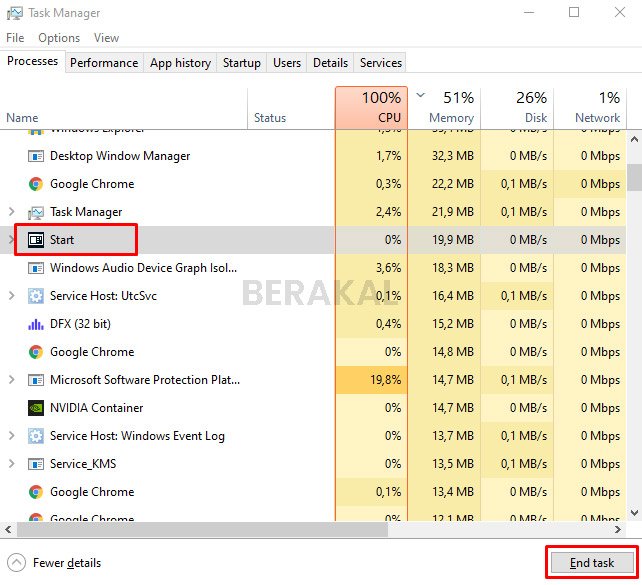The width and height of the screenshot is (642, 585).
Task: Sort by the Status column header
Action: [291, 108]
